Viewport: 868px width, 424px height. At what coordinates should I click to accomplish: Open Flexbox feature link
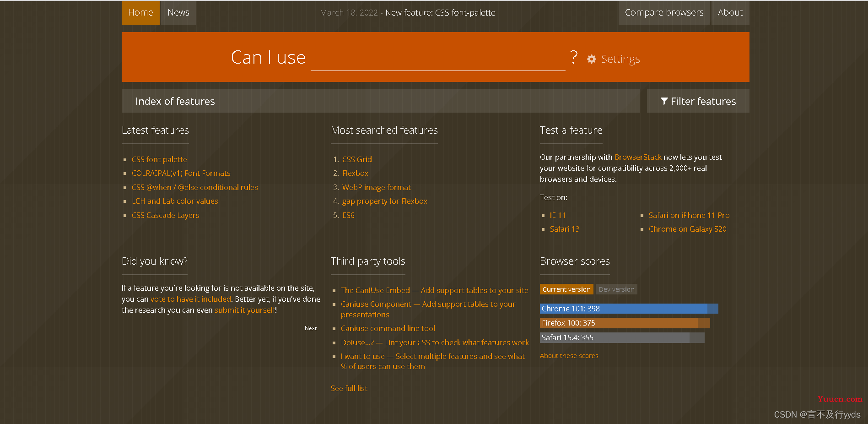pos(355,173)
